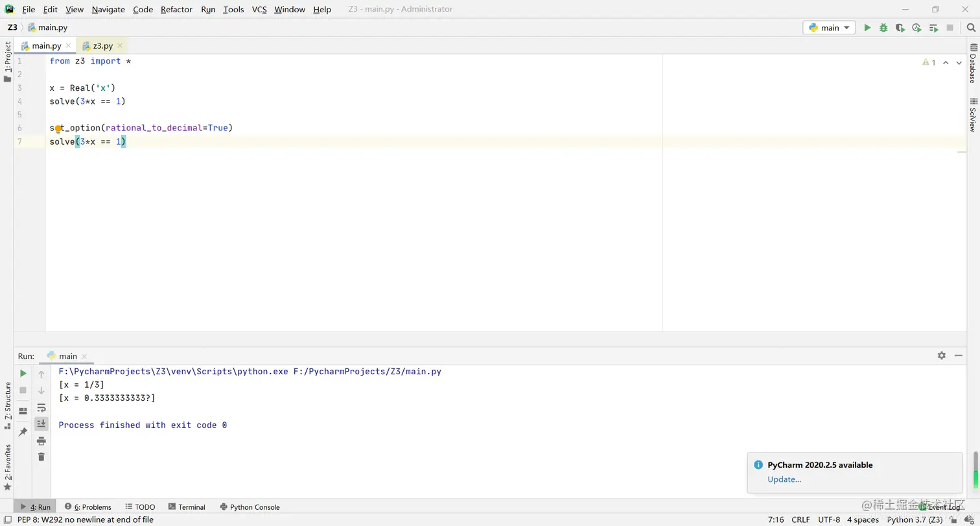Toggle scroll to end in Run console
This screenshot has height=526, width=980.
click(x=41, y=424)
